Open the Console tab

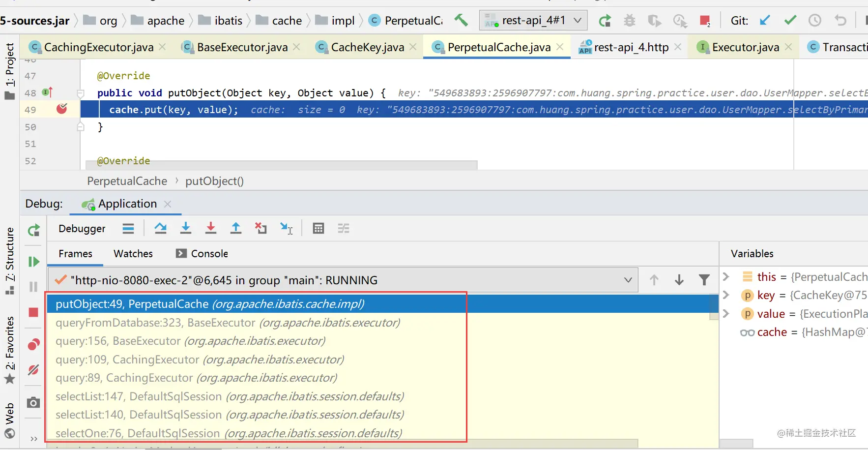pyautogui.click(x=202, y=254)
